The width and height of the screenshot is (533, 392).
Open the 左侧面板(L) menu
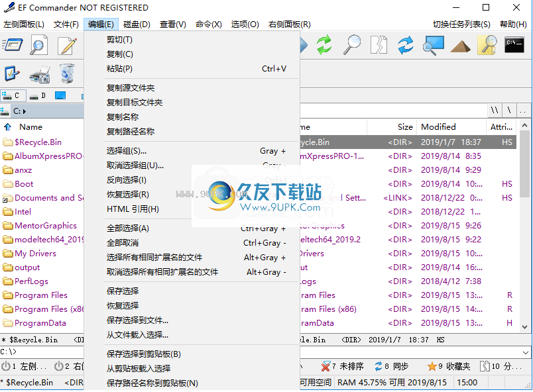(x=24, y=24)
